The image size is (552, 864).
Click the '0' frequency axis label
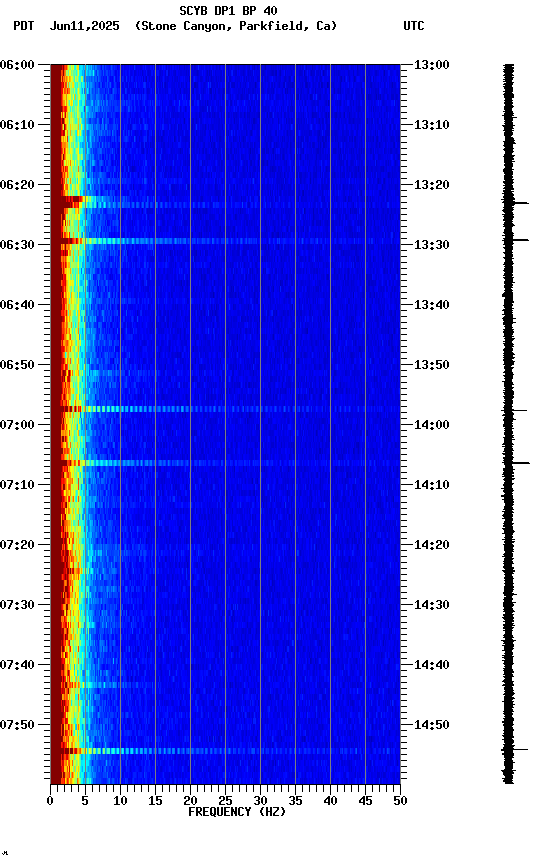pos(50,801)
